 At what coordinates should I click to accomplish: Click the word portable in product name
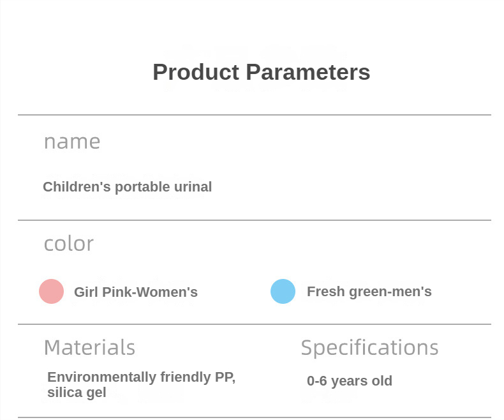coord(144,187)
